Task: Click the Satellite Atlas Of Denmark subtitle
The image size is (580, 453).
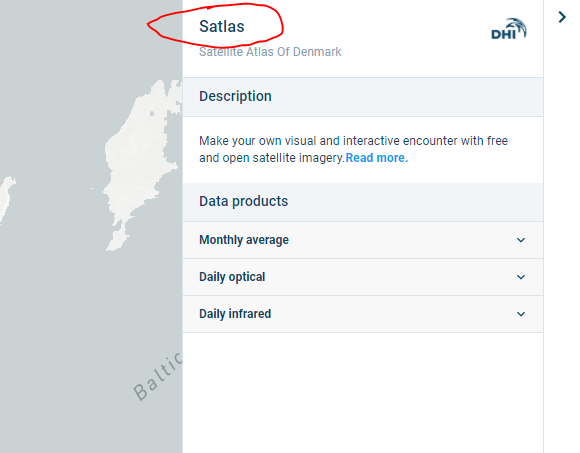Action: pyautogui.click(x=270, y=52)
